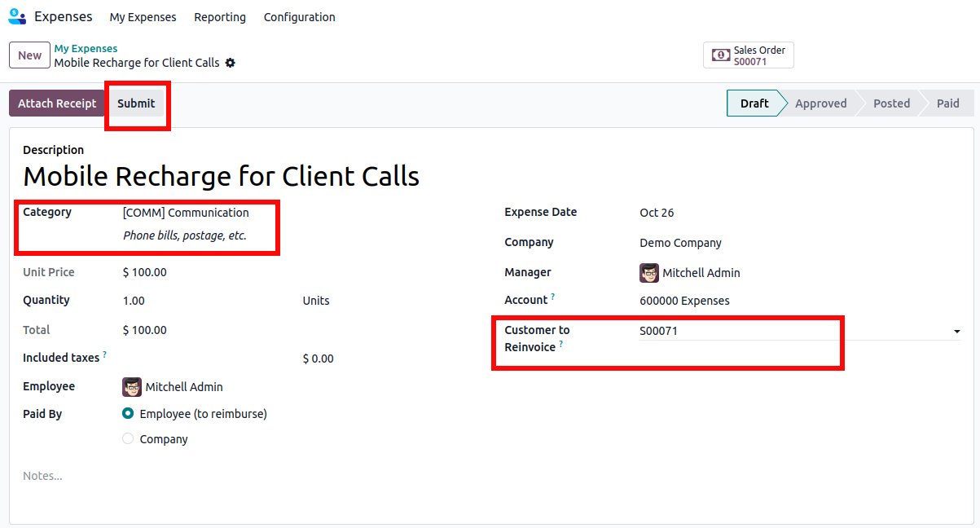The width and height of the screenshot is (980, 528).
Task: Click the Approved status stage
Action: pyautogui.click(x=820, y=103)
